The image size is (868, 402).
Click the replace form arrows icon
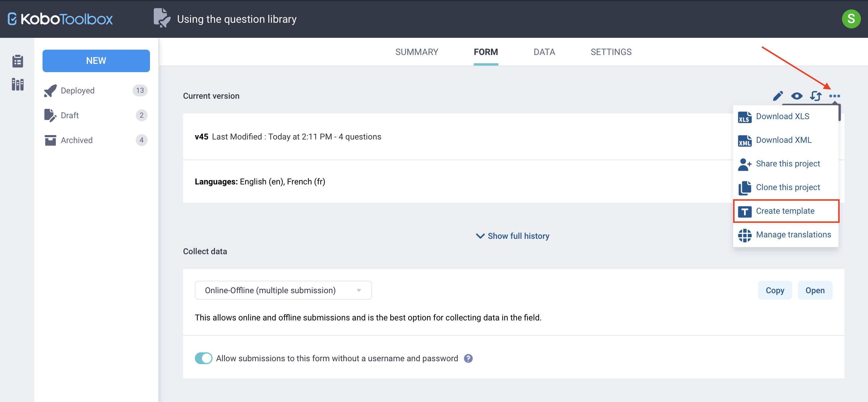(815, 96)
